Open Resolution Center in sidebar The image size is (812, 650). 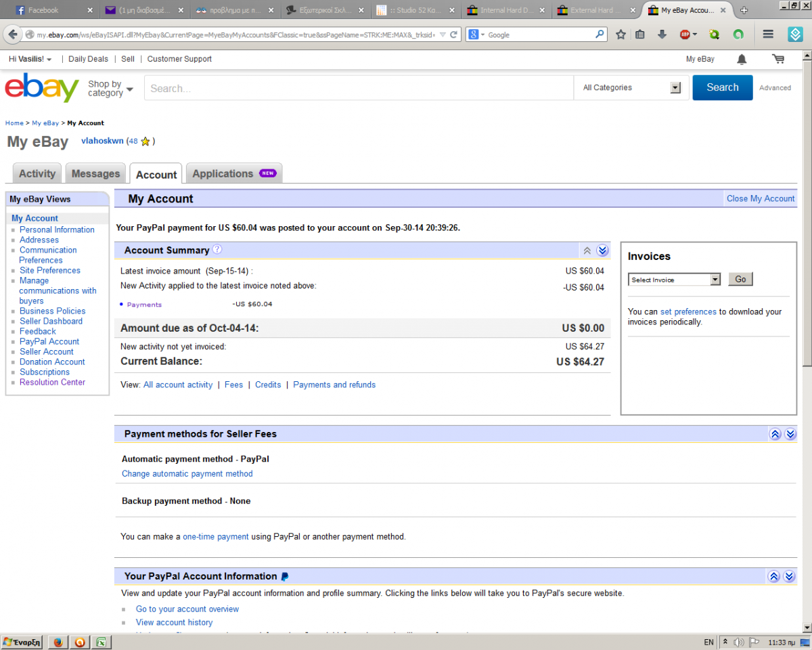click(52, 382)
